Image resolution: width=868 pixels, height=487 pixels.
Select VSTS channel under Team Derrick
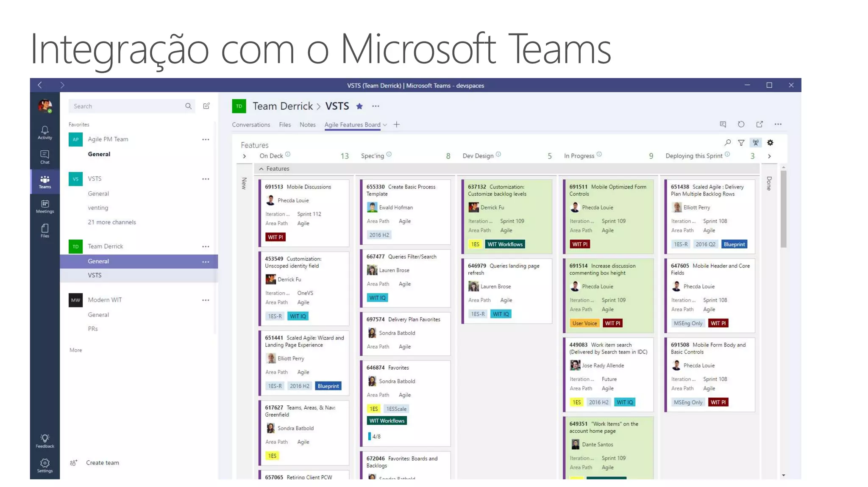pyautogui.click(x=139, y=275)
